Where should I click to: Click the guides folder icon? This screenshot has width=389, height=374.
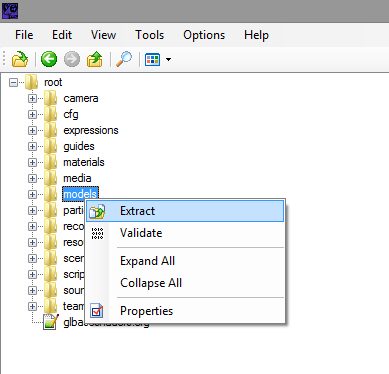[50, 146]
